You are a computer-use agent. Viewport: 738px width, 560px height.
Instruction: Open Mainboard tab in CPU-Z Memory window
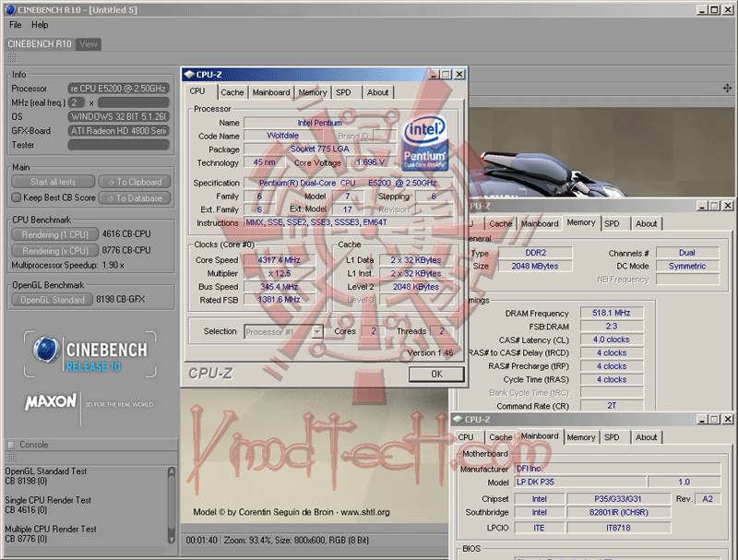[540, 223]
